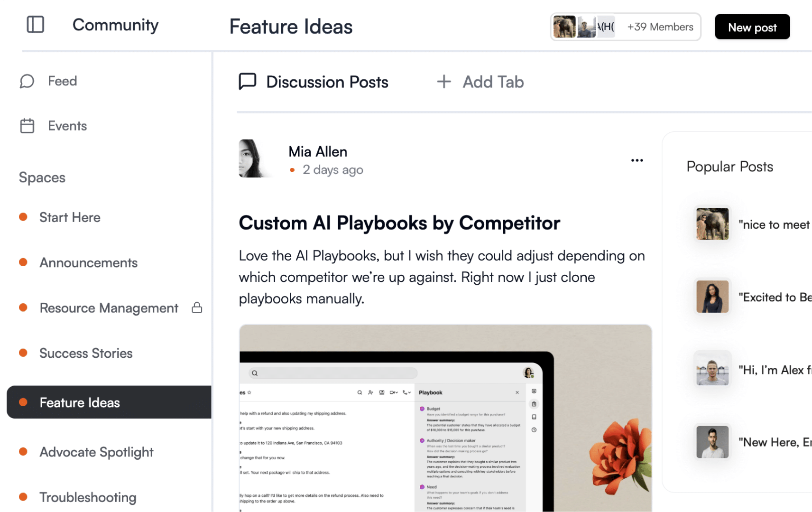Switch to the Discussion Posts tab

[x=327, y=82]
